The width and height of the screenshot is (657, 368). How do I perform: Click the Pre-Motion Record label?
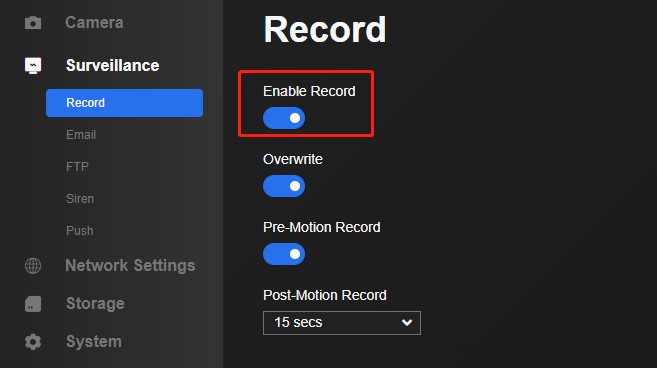[322, 227]
